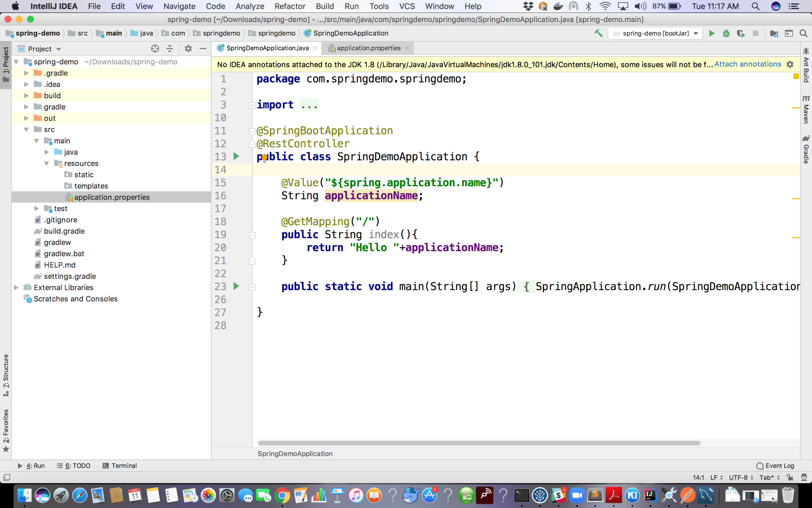Open the Refactor menu
The width and height of the screenshot is (812, 508).
[x=289, y=6]
